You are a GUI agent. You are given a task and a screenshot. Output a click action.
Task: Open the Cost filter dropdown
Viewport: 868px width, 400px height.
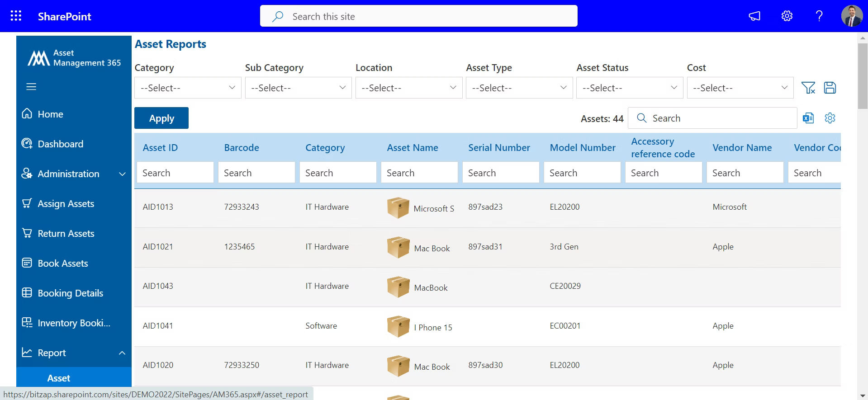tap(740, 88)
